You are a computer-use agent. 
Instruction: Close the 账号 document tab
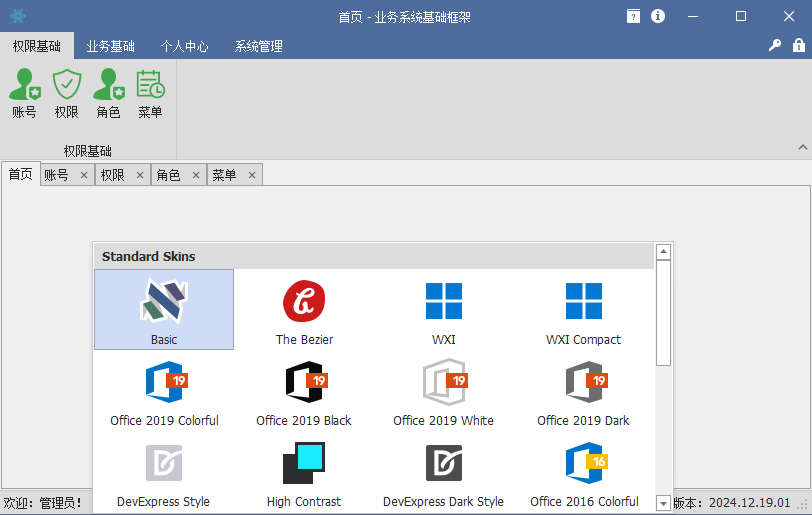coord(84,176)
